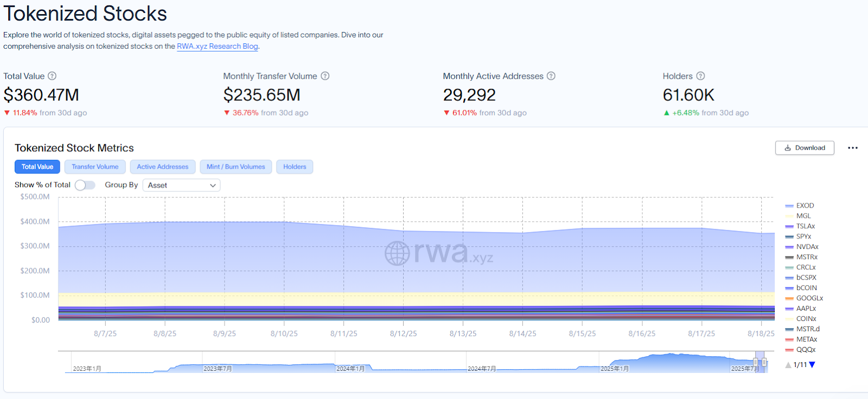Hide the EXOD series in legend
The width and height of the screenshot is (868, 399).
coord(805,206)
